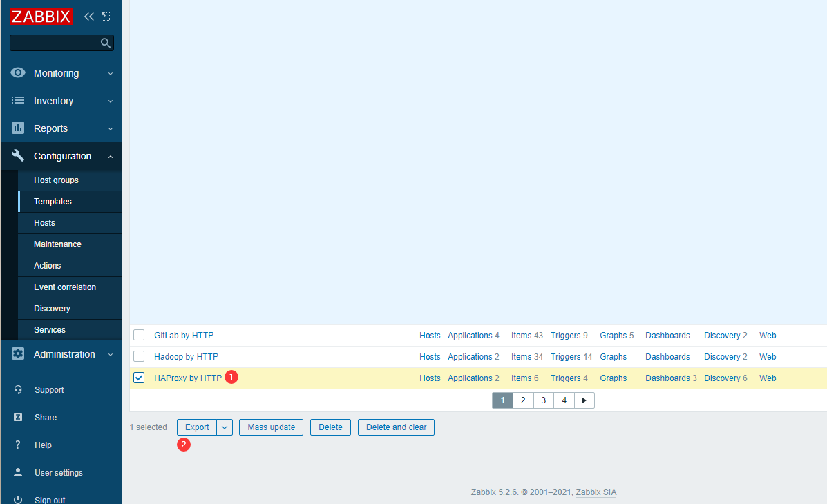
Task: Expand the Administration menu chevron
Action: 111,355
